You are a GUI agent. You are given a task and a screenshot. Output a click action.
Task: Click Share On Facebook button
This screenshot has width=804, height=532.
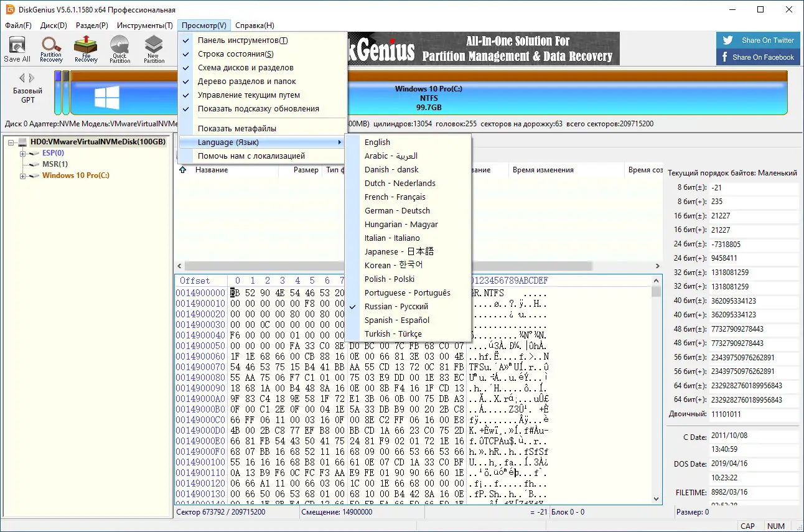tap(758, 57)
